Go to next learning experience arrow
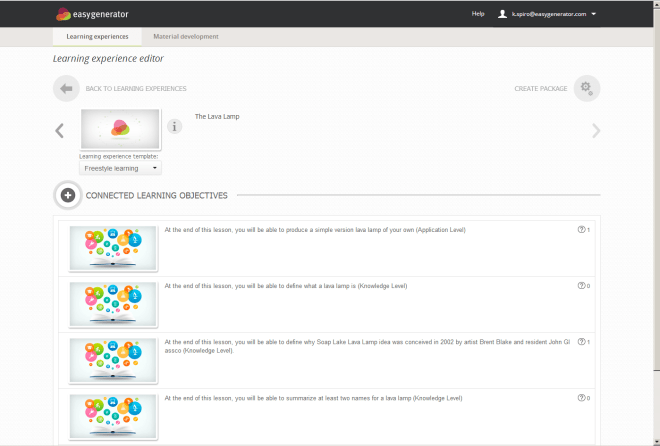The height and width of the screenshot is (446, 660). tap(596, 130)
